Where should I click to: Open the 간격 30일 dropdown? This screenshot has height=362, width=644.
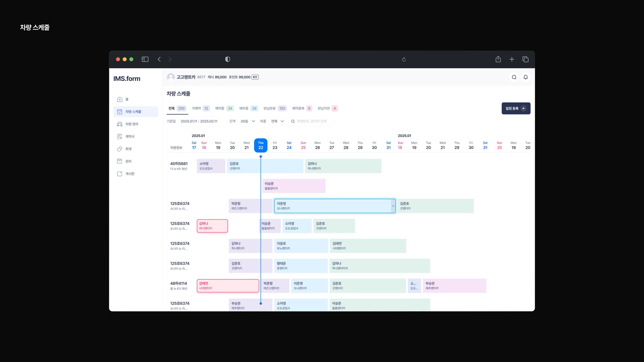tap(247, 121)
